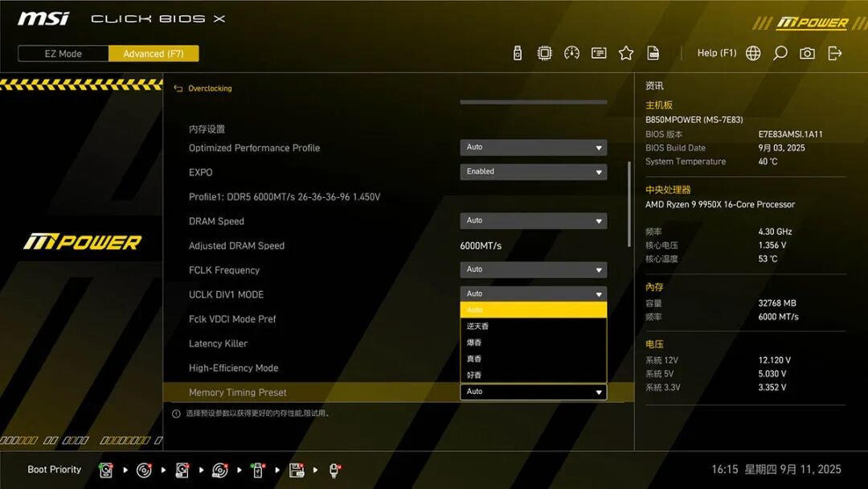868x489 pixels.
Task: Take a screenshot with camera icon
Action: coord(807,53)
